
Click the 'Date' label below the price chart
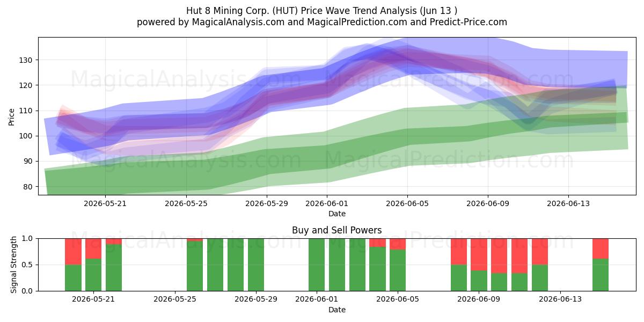pos(337,214)
